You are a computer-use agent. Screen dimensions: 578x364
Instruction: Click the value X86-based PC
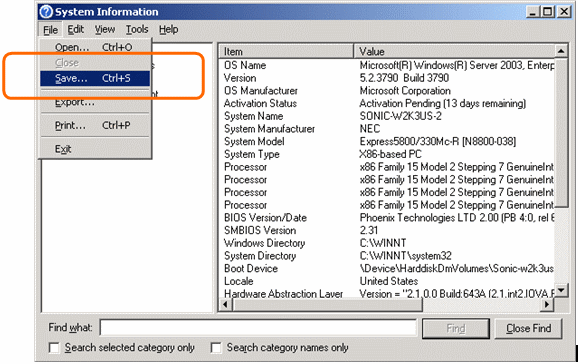[x=390, y=154]
